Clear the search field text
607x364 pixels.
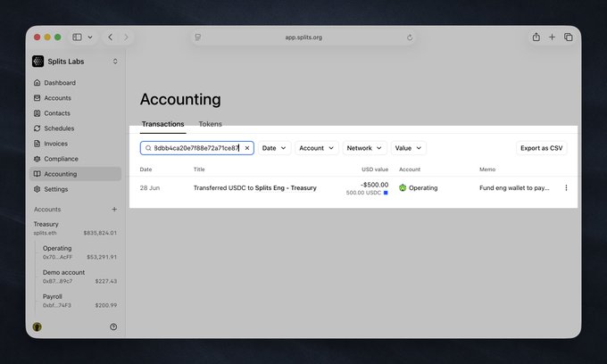[x=247, y=148]
